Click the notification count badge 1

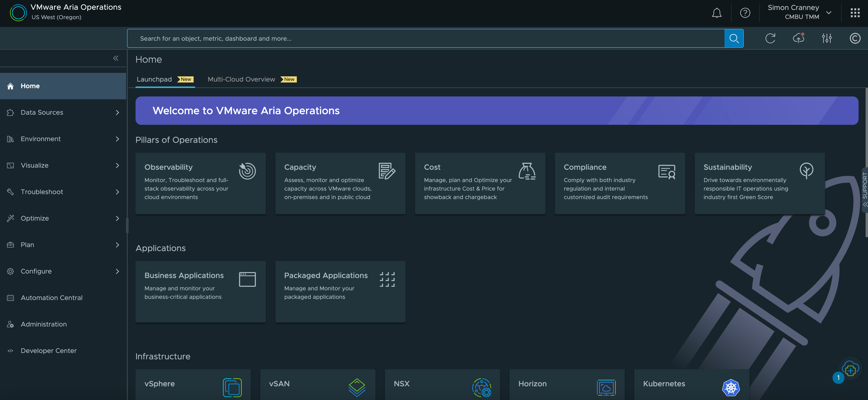(838, 378)
